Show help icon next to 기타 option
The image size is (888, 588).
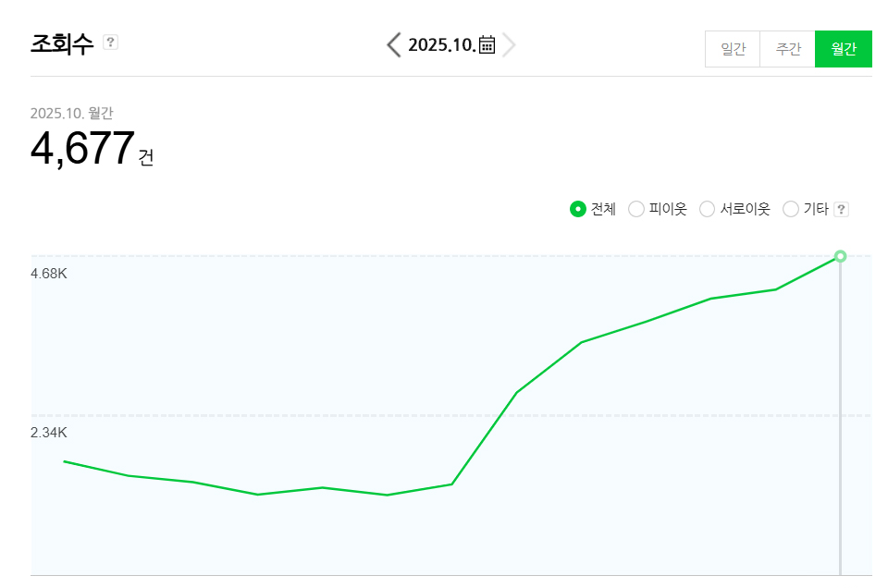pyautogui.click(x=841, y=209)
